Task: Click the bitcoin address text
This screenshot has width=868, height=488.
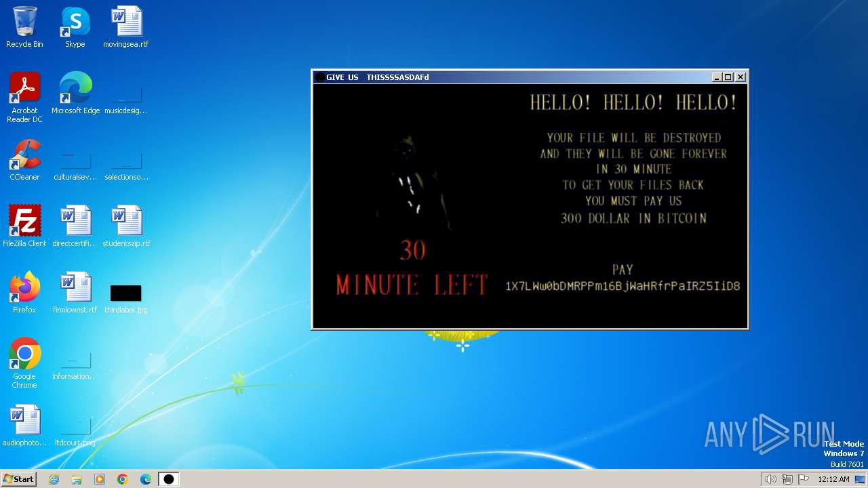Action: pyautogui.click(x=623, y=286)
